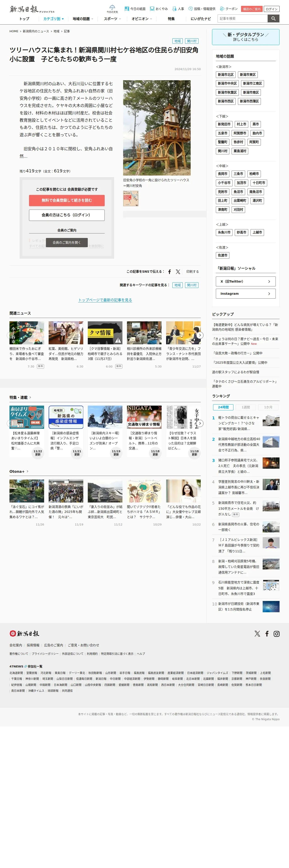The width and height of the screenshot is (289, 868).
Task: Expand 地域の話題 dropdown menu
Action: pyautogui.click(x=83, y=19)
